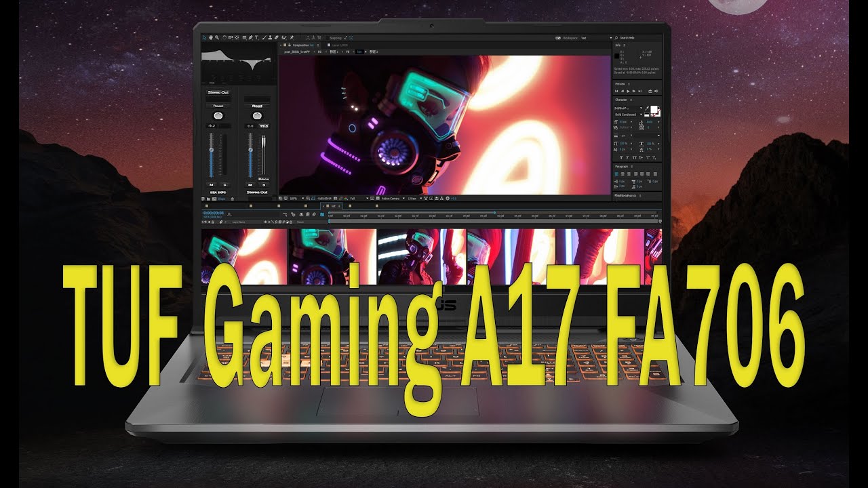
Task: Select the Puppet Pin tool
Action: point(292,38)
